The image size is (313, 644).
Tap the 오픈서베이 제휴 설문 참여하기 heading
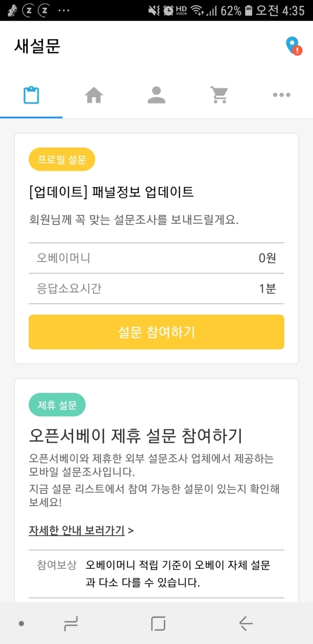pyautogui.click(x=136, y=436)
